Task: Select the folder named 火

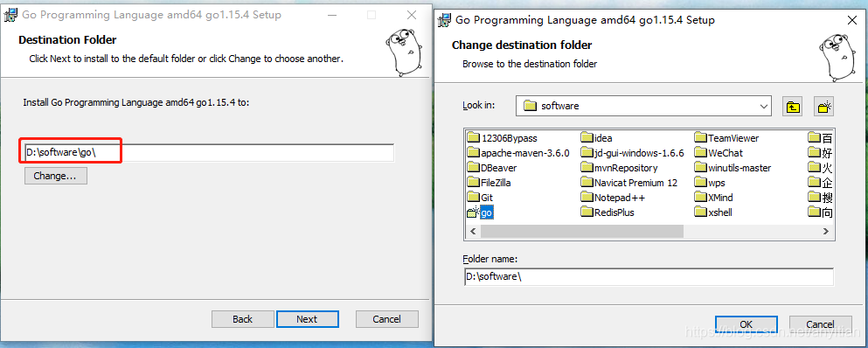Action: tap(821, 168)
